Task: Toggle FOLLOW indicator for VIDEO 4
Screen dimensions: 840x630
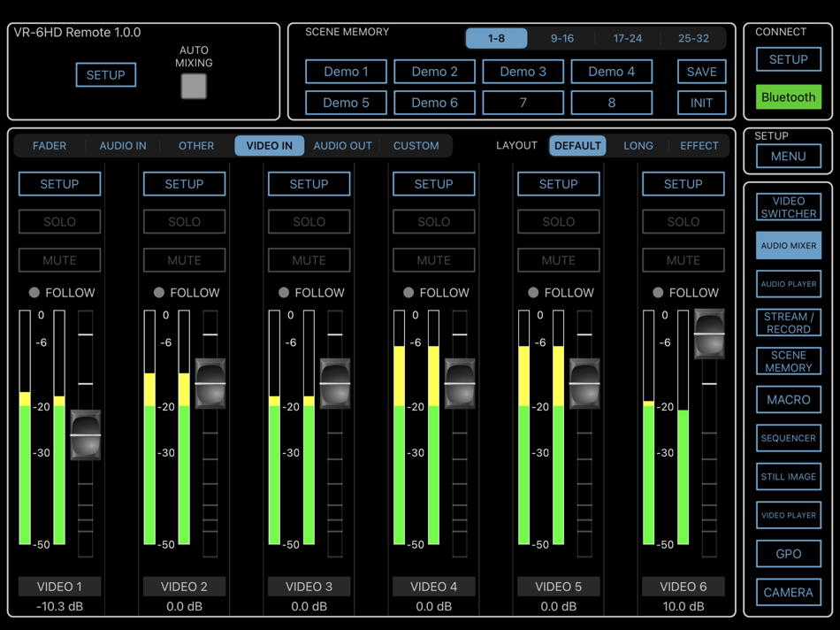Action: click(409, 292)
